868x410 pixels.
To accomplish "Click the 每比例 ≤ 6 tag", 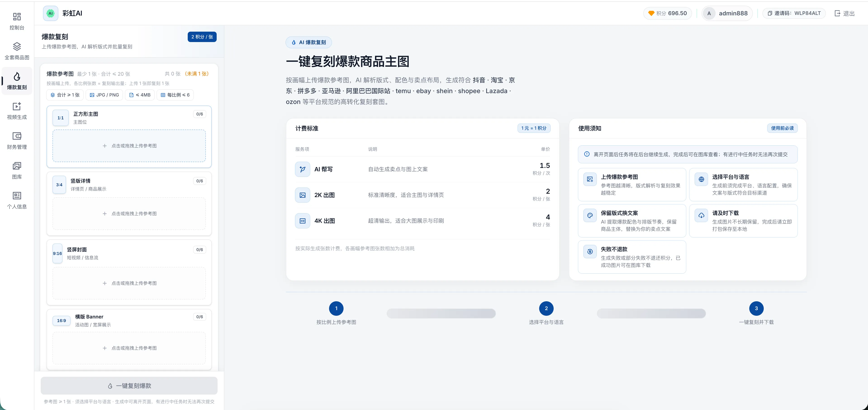I will click(x=175, y=95).
